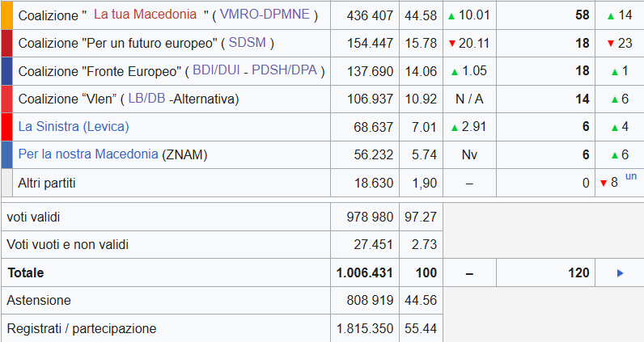Screen dimensions: 644x342
Task: Open the VMRO-DPMNE party link
Action: coord(267,15)
